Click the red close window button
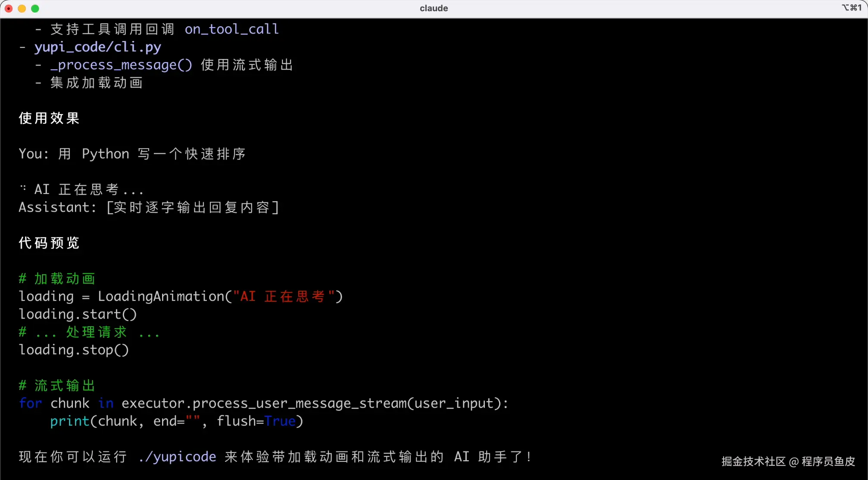868x480 pixels. [x=9, y=9]
